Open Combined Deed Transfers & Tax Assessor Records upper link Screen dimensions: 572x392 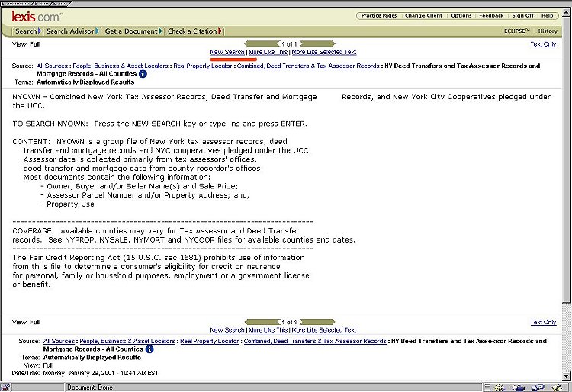[308, 66]
